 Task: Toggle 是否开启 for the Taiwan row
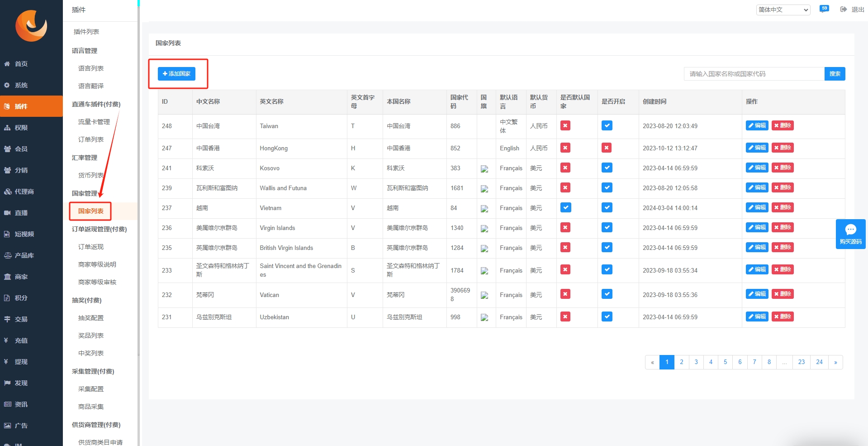(607, 125)
